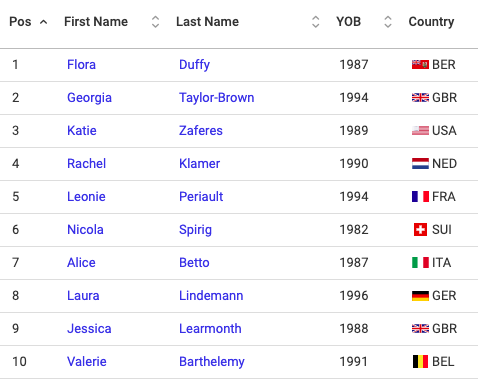
Task: Click the YOB sort arrows
Action: click(x=388, y=22)
